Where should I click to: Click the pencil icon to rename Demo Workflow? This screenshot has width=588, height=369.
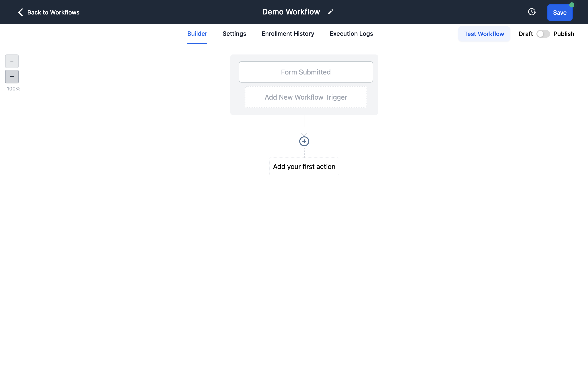(x=330, y=12)
